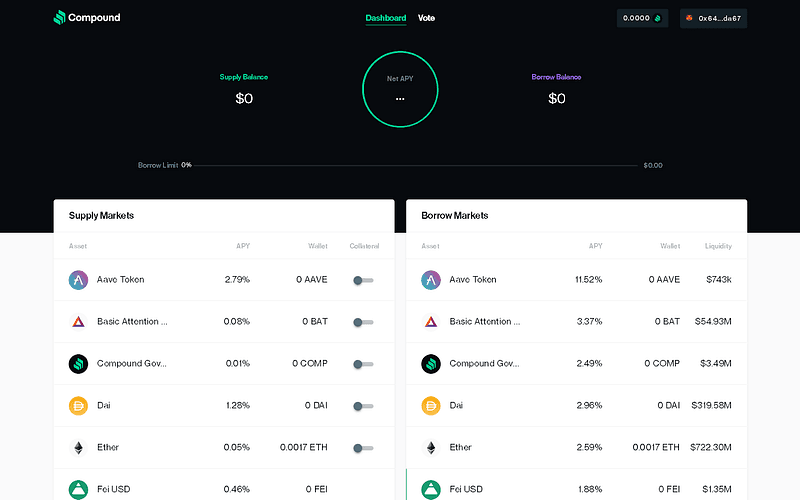Open Dai row name in Borrow Markets

(x=456, y=405)
